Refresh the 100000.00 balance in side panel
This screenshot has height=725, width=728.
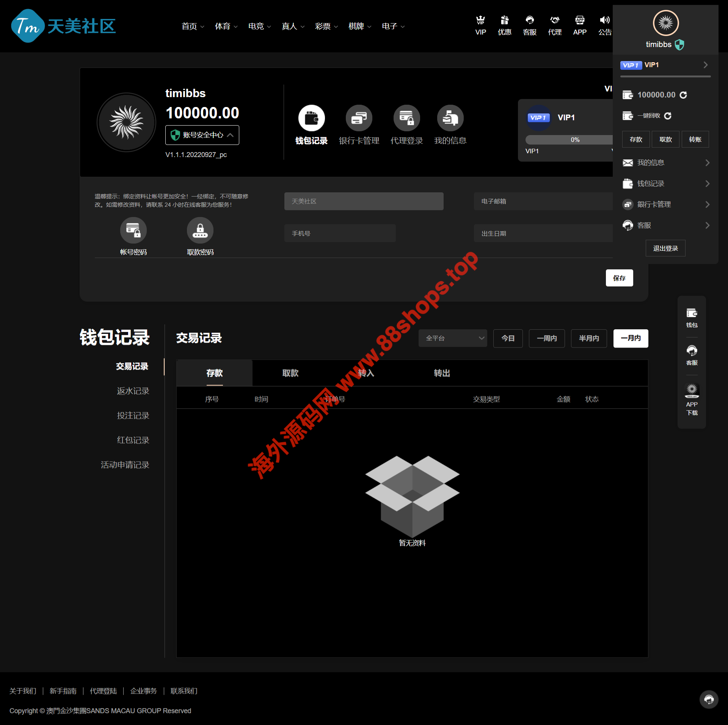pyautogui.click(x=683, y=95)
